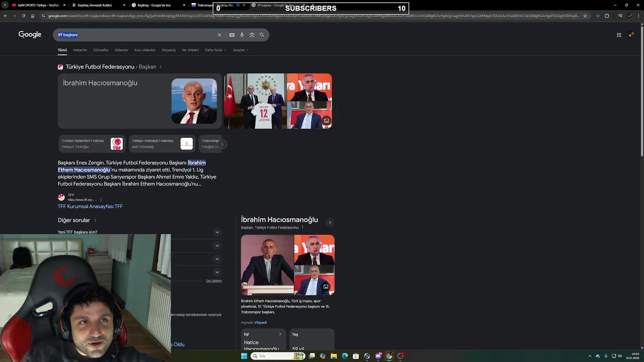Open the browser home page
This screenshot has width=644, height=362.
[x=33, y=16]
